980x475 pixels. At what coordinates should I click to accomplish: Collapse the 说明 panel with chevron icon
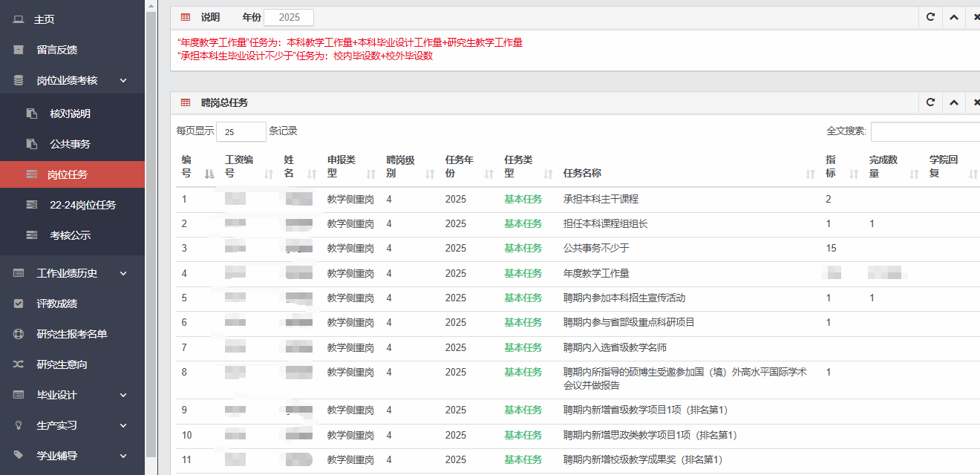954,17
